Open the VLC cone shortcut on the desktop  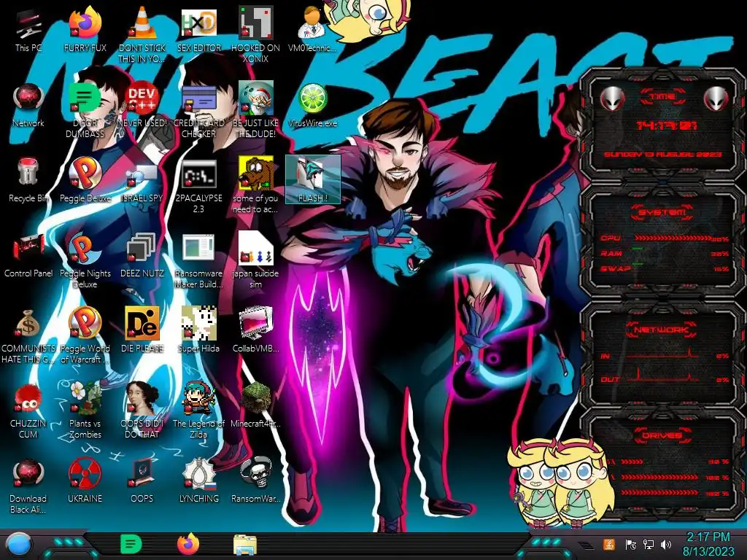142,34
